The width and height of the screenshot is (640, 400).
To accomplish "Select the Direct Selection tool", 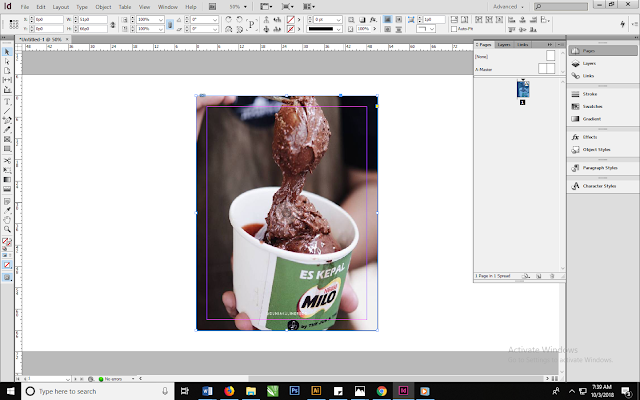I will 7,61.
